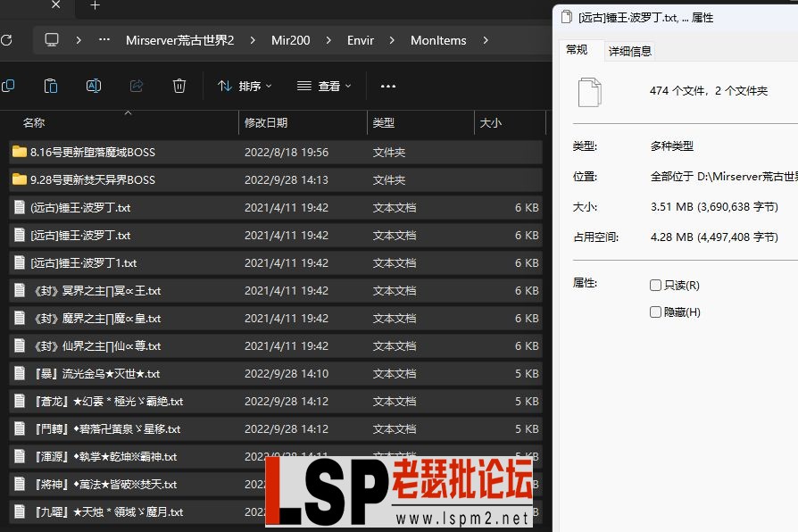This screenshot has width=798, height=532.
Task: Toggle the 隐藏(H) hidden checkbox
Action: (655, 312)
